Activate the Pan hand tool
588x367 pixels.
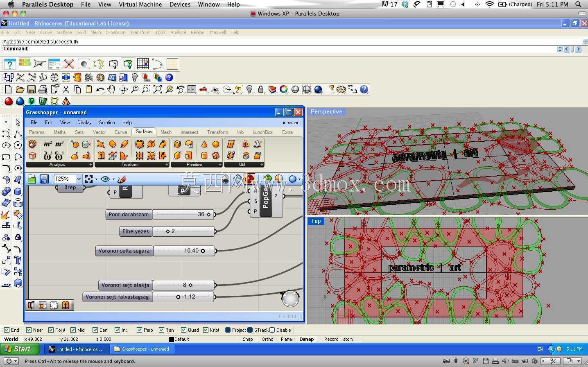tap(111, 89)
